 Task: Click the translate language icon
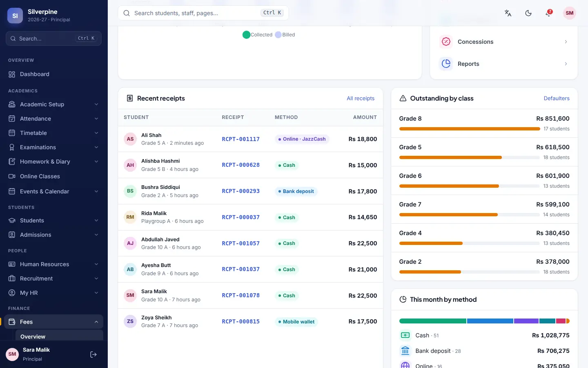pyautogui.click(x=508, y=13)
